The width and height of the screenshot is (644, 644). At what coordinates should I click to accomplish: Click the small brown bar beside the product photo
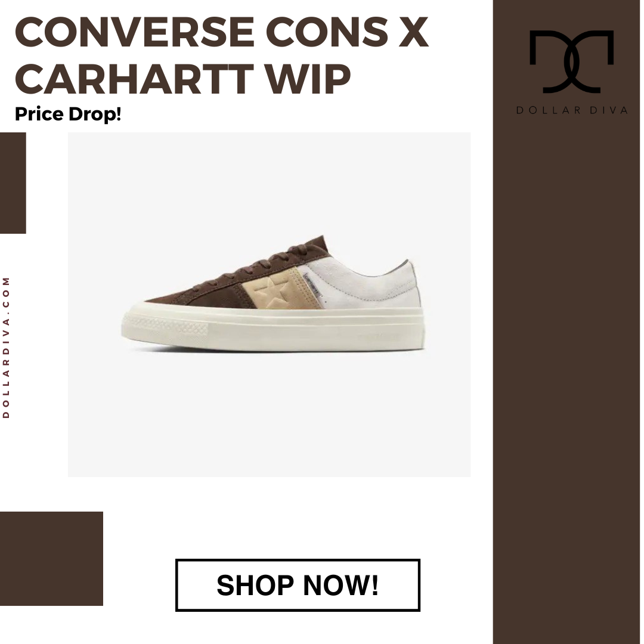13,183
